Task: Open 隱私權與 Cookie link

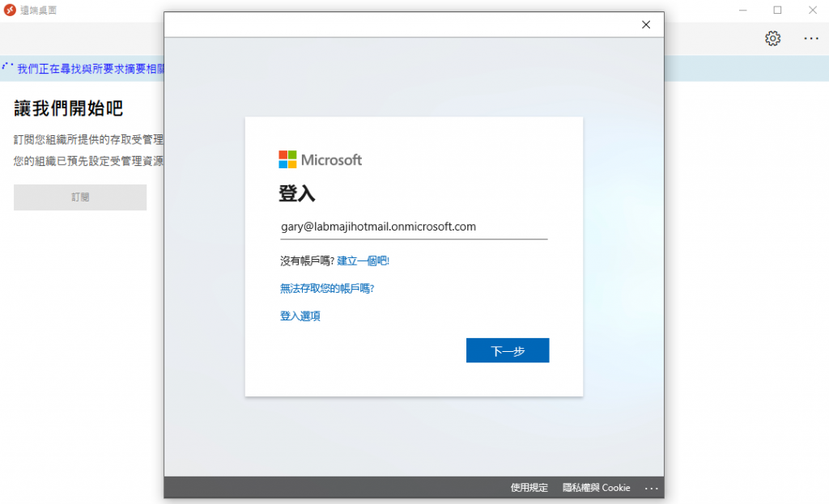Action: 596,488
